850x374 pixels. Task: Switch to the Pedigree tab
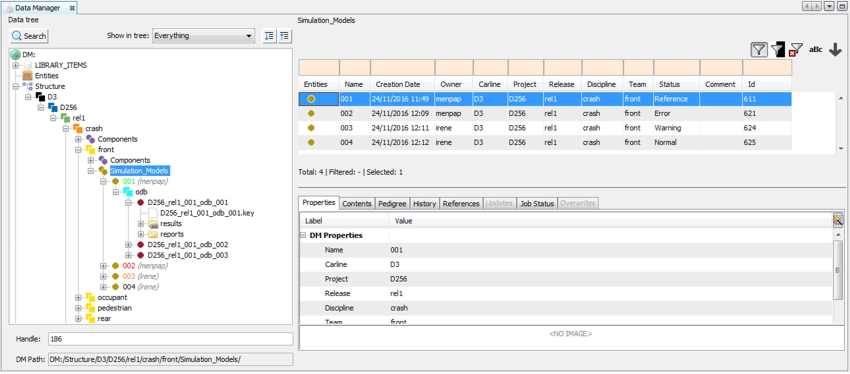(x=392, y=203)
